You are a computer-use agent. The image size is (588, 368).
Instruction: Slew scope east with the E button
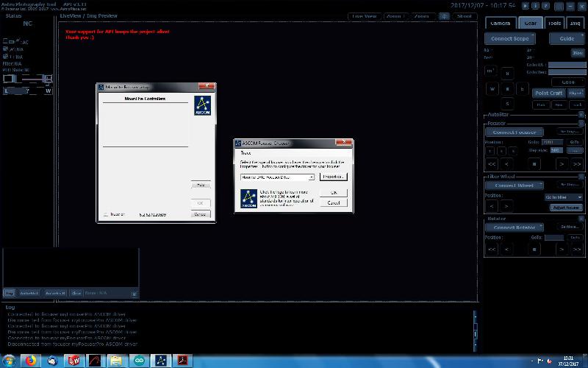[x=523, y=89]
